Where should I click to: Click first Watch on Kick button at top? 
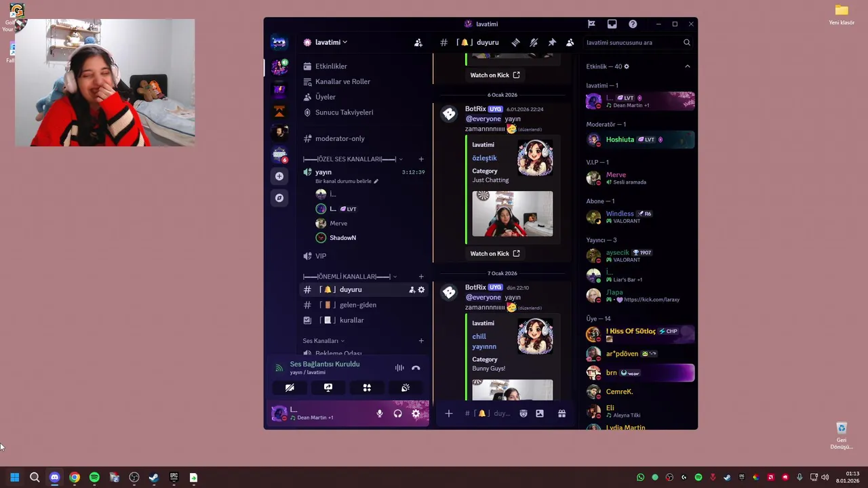[495, 75]
